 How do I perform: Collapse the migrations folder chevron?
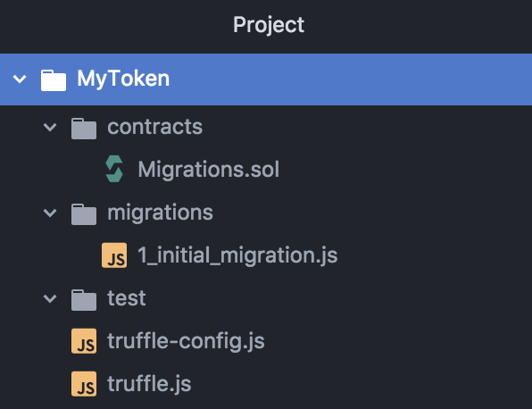point(50,213)
